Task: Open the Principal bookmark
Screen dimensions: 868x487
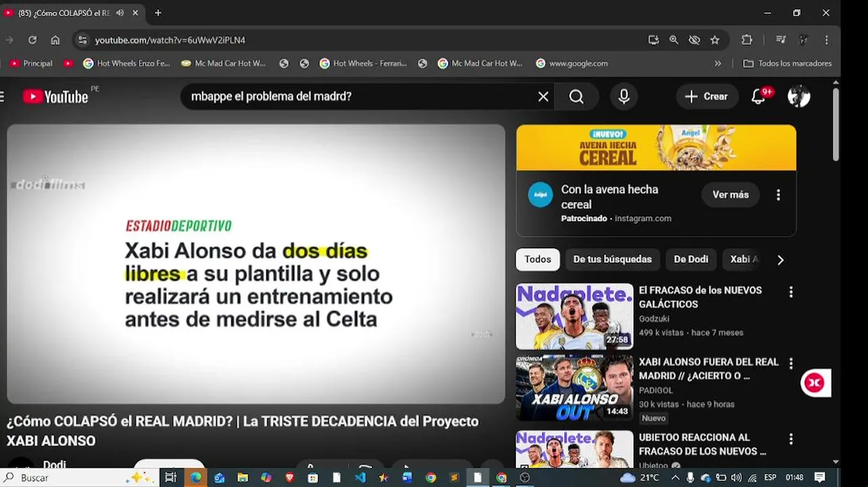Action: point(31,64)
